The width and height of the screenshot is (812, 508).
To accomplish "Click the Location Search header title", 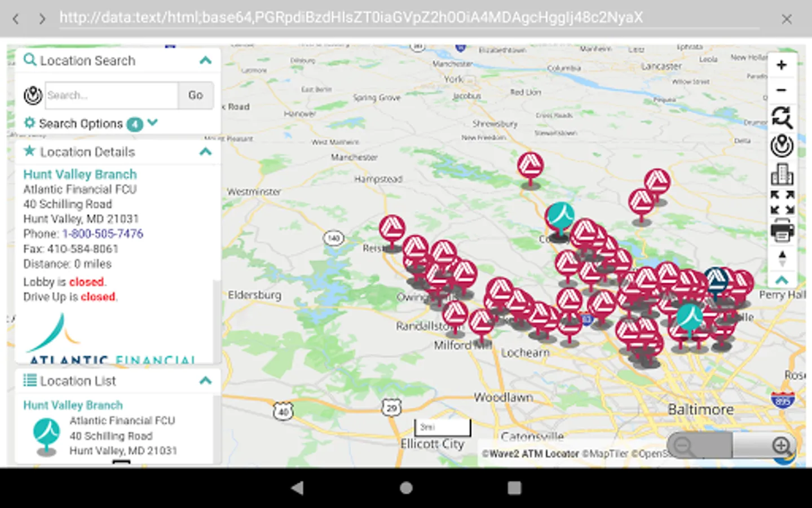I will [87, 60].
